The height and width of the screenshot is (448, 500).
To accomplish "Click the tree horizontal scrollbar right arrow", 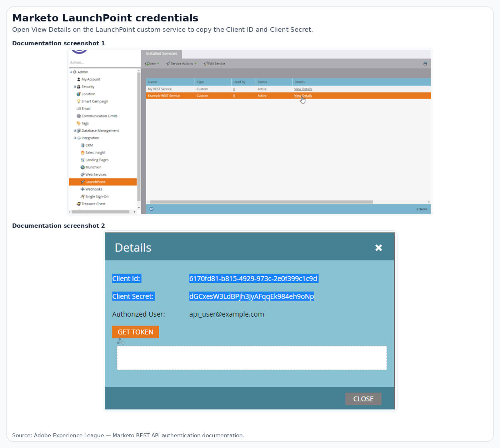I will coord(135,212).
